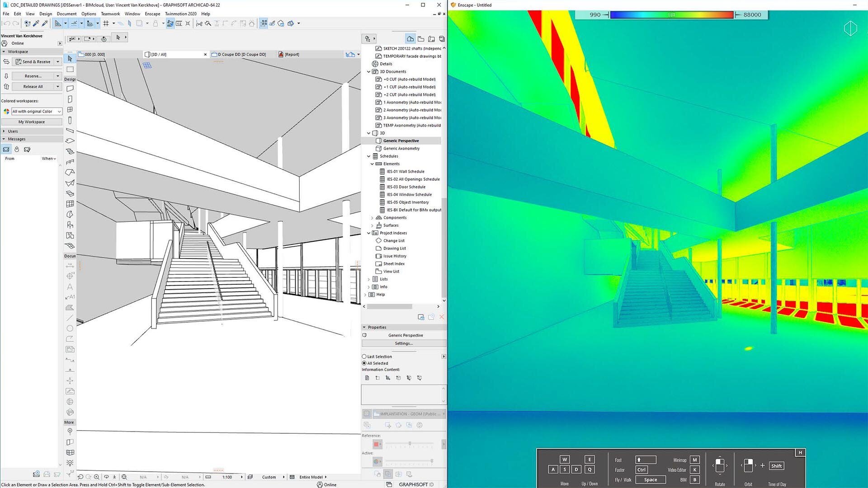The height and width of the screenshot is (488, 868).
Task: Expand the Lists tree folder
Action: pos(368,279)
